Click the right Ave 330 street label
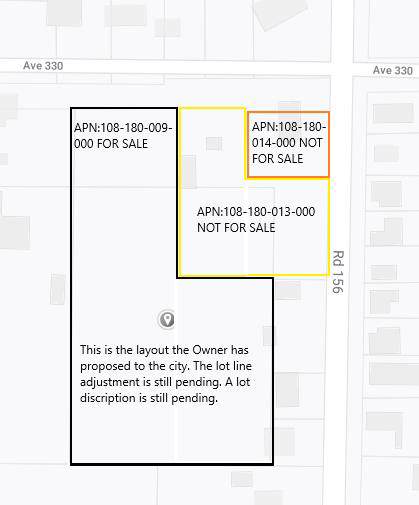 (393, 70)
